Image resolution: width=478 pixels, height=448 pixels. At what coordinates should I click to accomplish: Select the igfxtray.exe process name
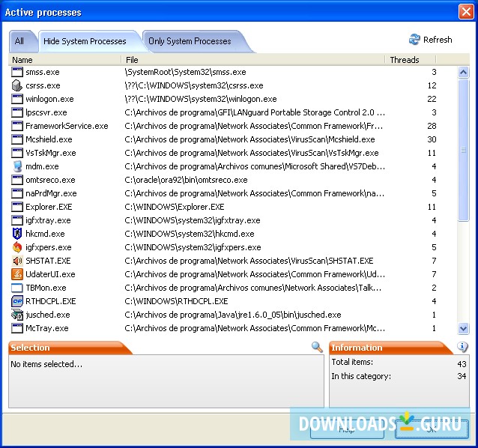point(48,220)
